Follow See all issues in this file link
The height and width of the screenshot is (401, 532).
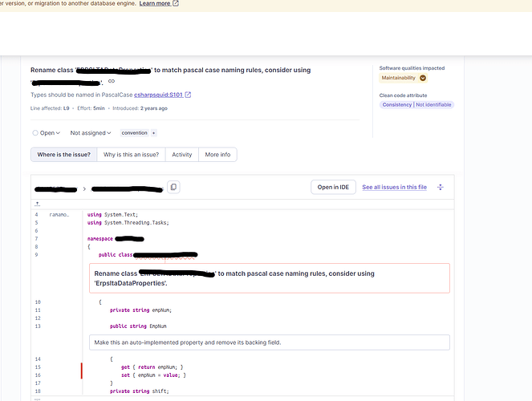click(x=394, y=187)
